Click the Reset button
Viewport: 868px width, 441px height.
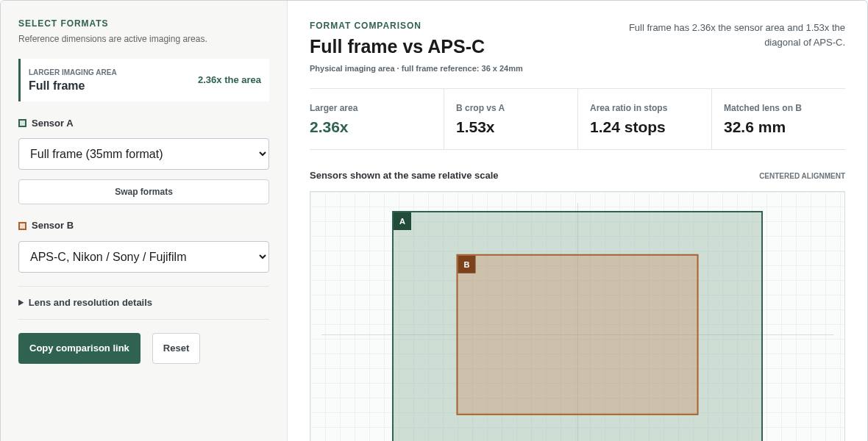(176, 348)
